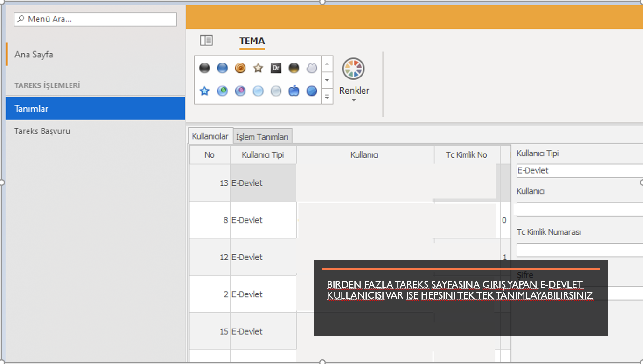Apply the dark 'Dr' theme icon

point(276,68)
